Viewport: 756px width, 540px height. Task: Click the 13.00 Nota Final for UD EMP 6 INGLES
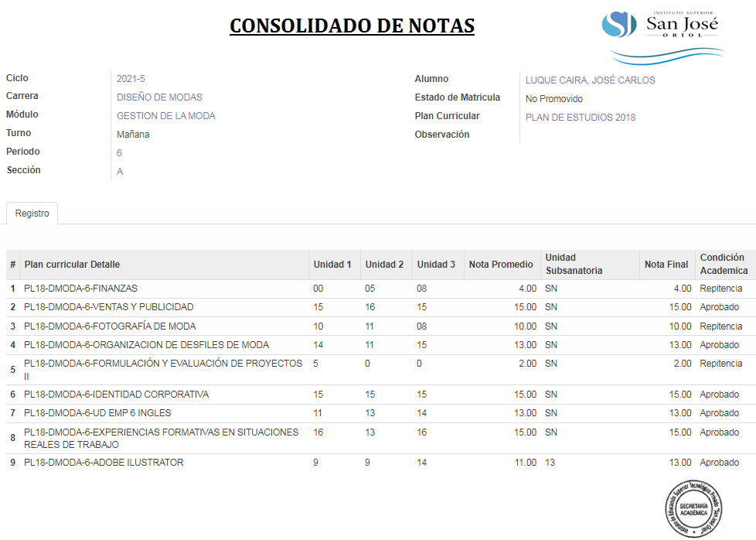coord(680,413)
